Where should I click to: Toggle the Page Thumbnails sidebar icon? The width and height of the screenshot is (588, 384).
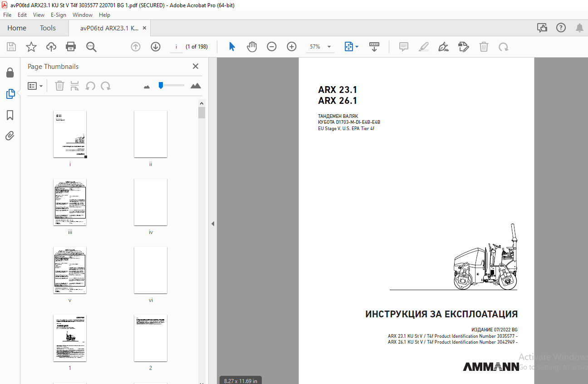10,94
